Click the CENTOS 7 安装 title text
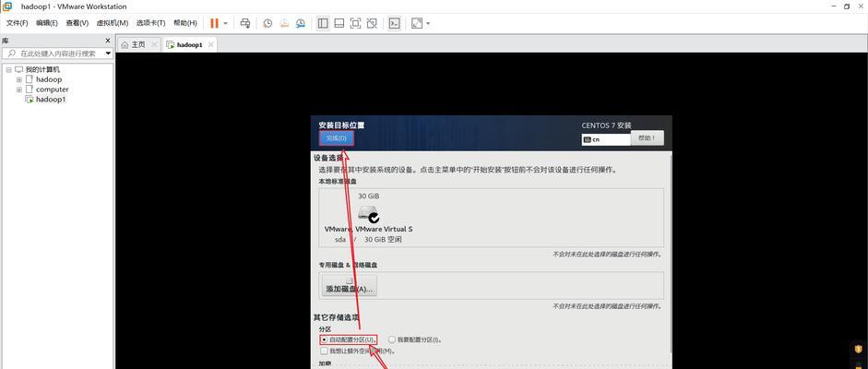 [606, 125]
